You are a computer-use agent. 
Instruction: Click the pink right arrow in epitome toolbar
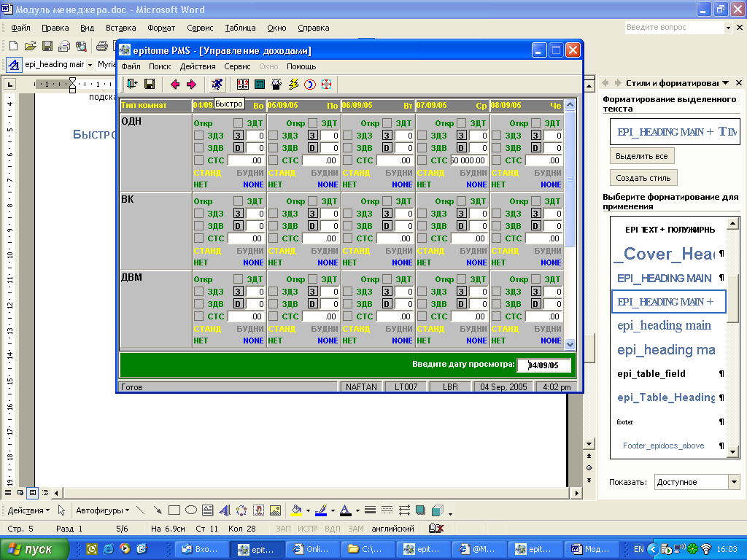click(x=192, y=85)
